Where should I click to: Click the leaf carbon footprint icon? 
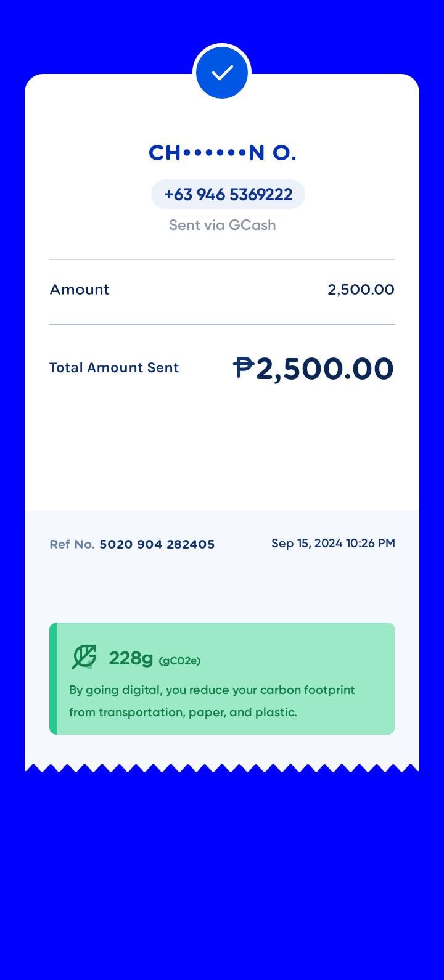84,657
